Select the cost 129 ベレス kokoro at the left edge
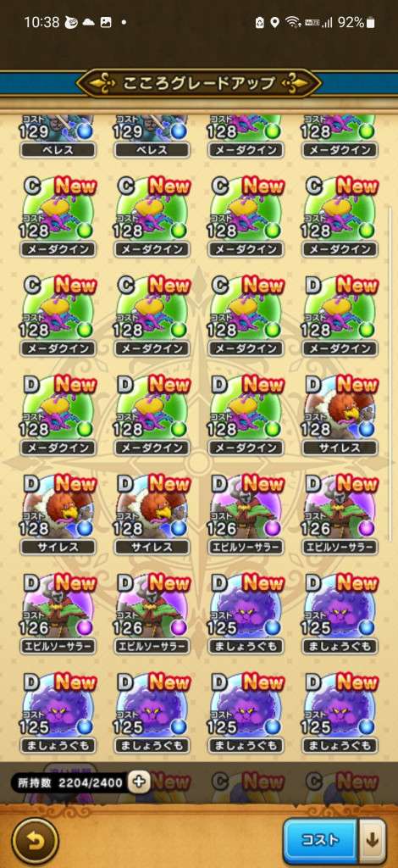398x868 pixels. [x=58, y=136]
